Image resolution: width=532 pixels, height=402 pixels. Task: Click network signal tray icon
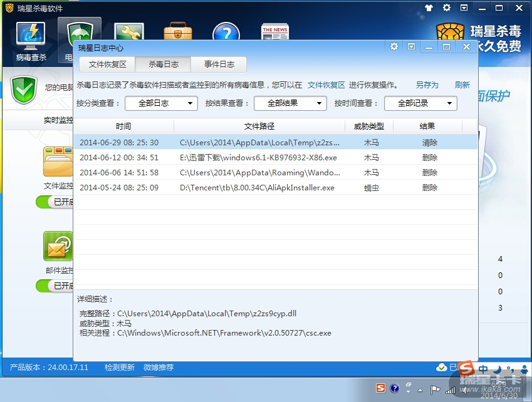pos(451,390)
